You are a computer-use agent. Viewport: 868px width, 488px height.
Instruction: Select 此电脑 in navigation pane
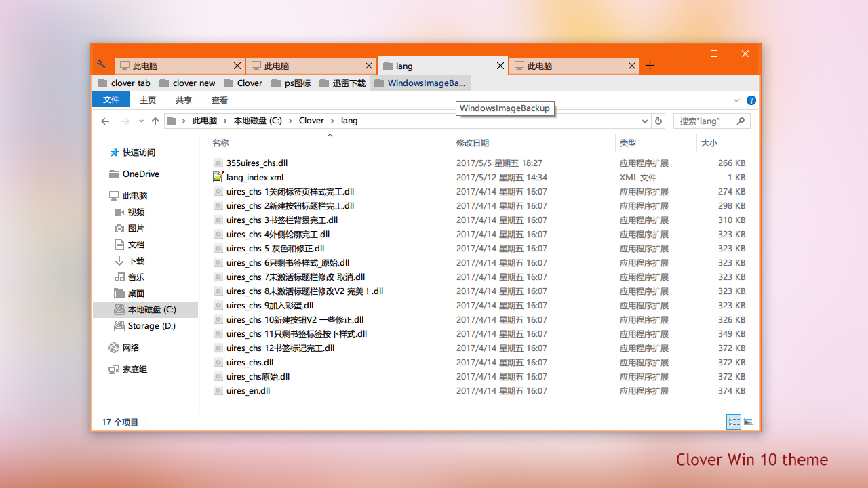tap(134, 196)
